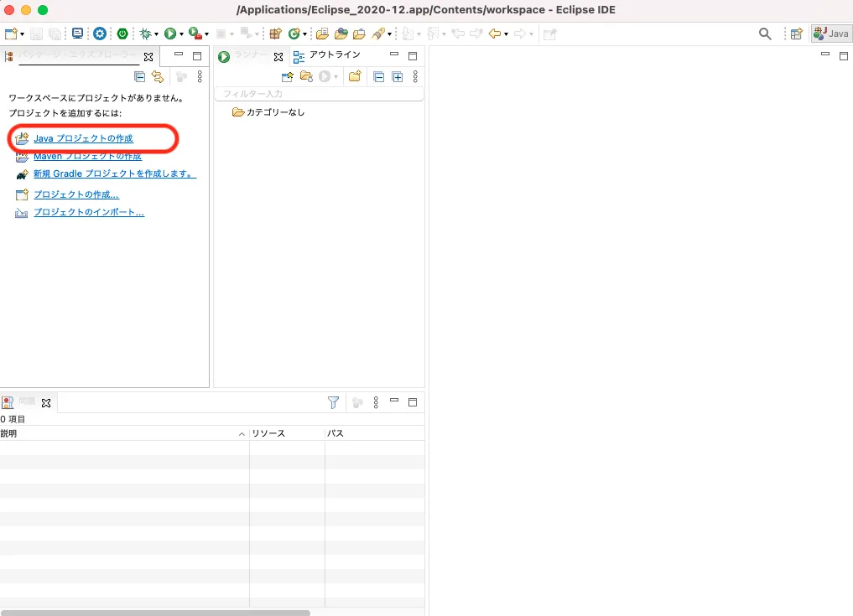The width and height of the screenshot is (853, 616).
Task: Close the Runner view tab
Action: pos(278,56)
